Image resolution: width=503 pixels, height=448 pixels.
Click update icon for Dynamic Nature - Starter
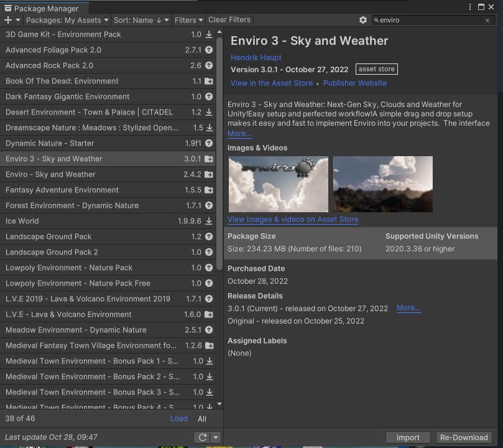pos(209,143)
